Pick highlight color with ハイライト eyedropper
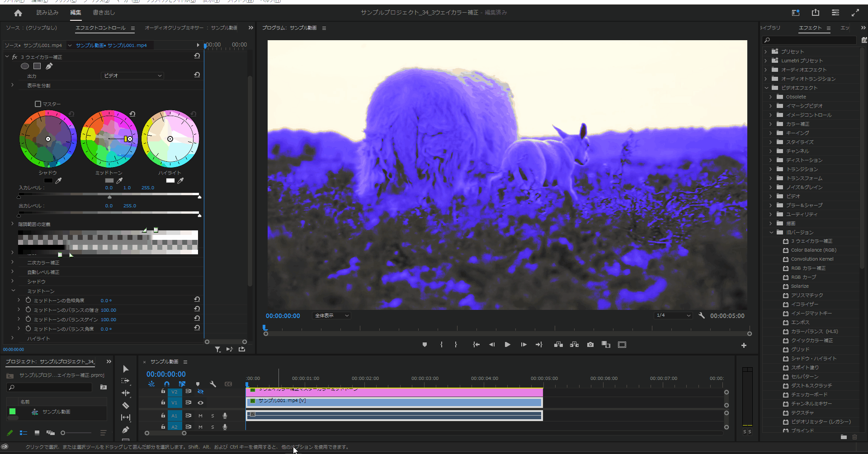This screenshot has height=454, width=868. pyautogui.click(x=180, y=181)
